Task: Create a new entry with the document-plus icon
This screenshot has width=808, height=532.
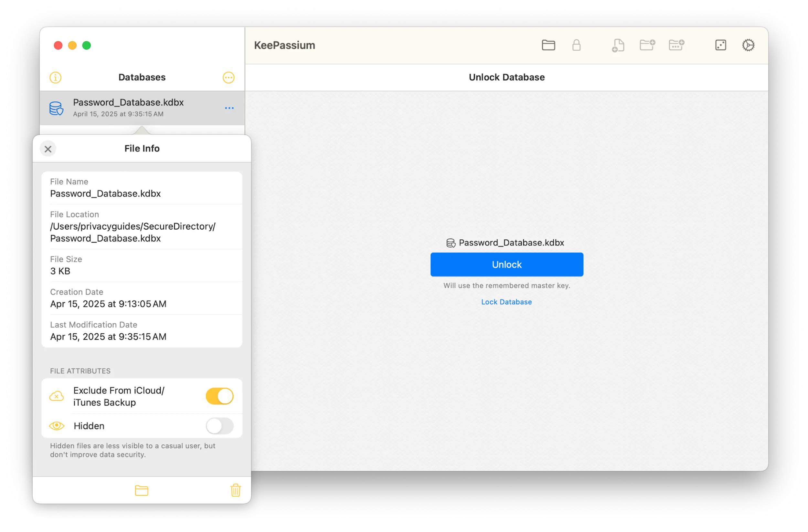Action: pyautogui.click(x=618, y=45)
